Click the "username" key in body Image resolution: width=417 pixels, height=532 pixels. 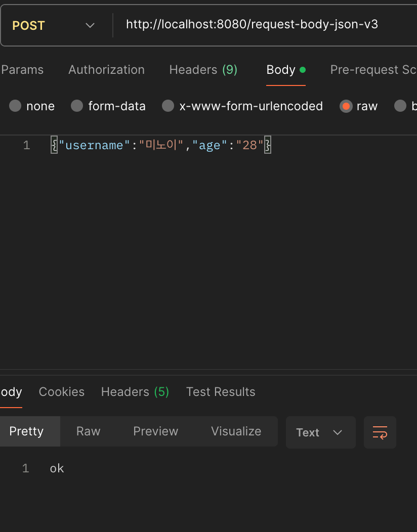coord(94,145)
